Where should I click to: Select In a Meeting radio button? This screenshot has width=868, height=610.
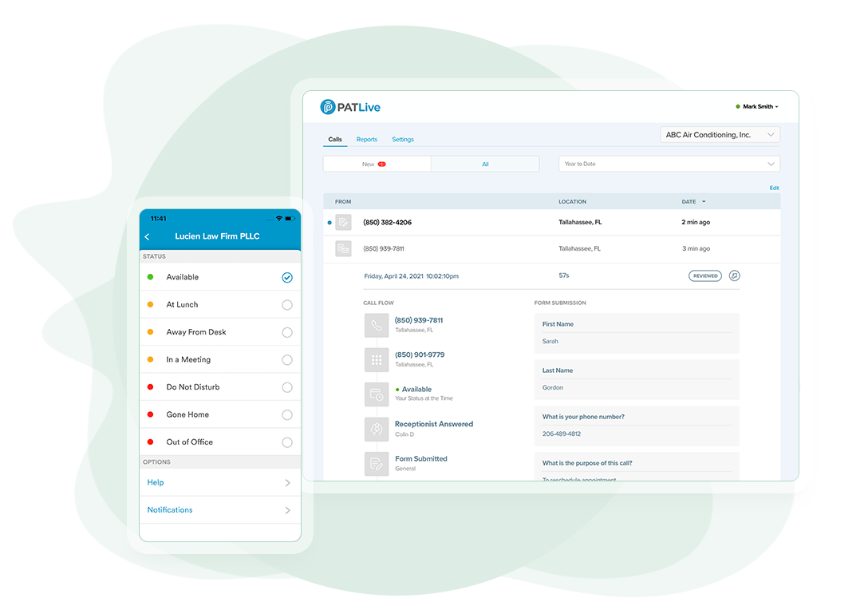coord(286,359)
